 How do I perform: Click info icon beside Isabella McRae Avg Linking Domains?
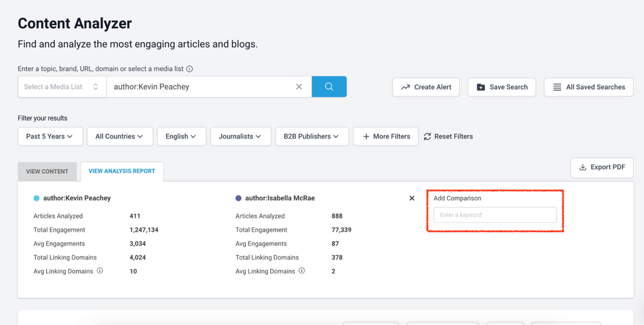click(302, 271)
